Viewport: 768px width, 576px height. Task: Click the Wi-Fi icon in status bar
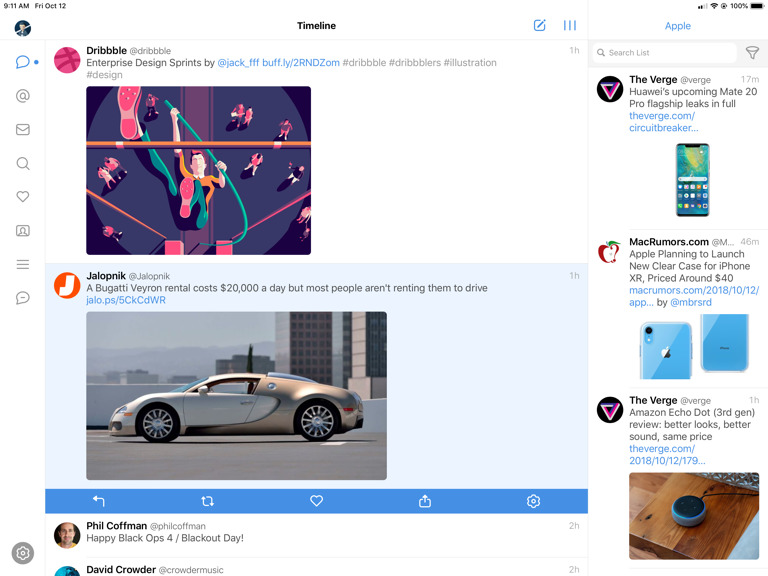tap(714, 6)
